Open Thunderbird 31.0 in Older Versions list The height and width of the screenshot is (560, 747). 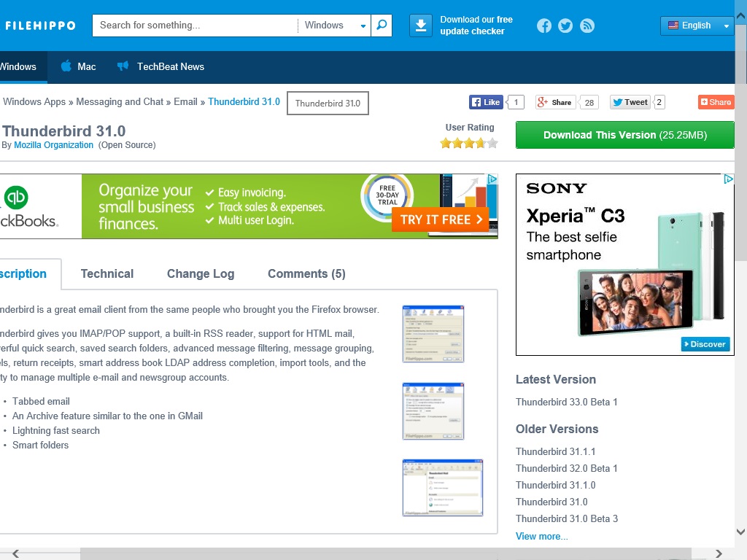551,502
